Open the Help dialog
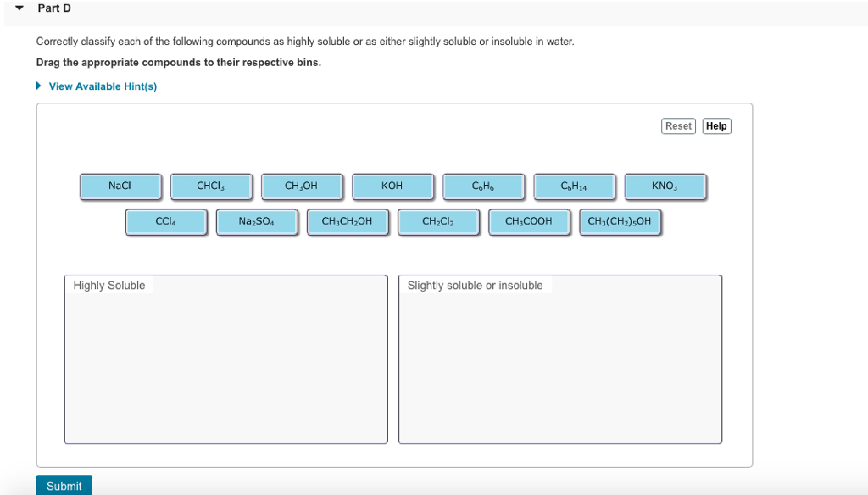The image size is (868, 495). 716,125
